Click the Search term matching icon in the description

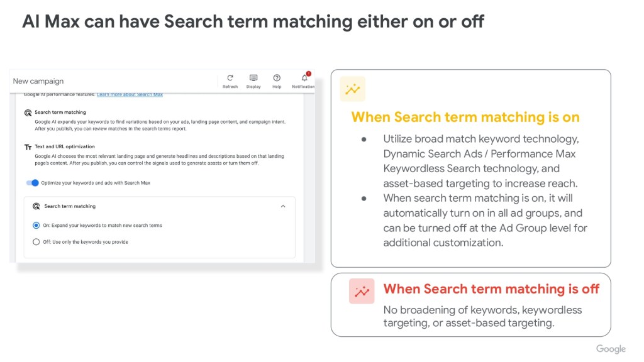(28, 113)
